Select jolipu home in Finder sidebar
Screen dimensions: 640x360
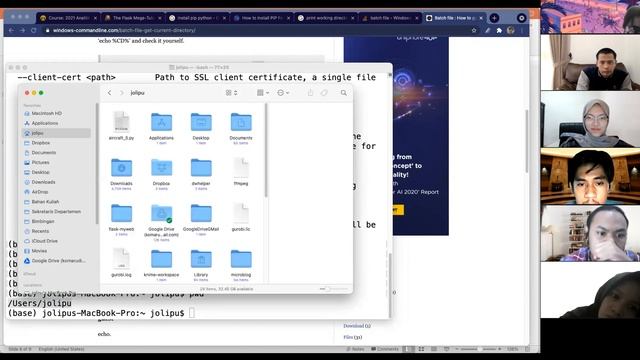pyautogui.click(x=56, y=133)
